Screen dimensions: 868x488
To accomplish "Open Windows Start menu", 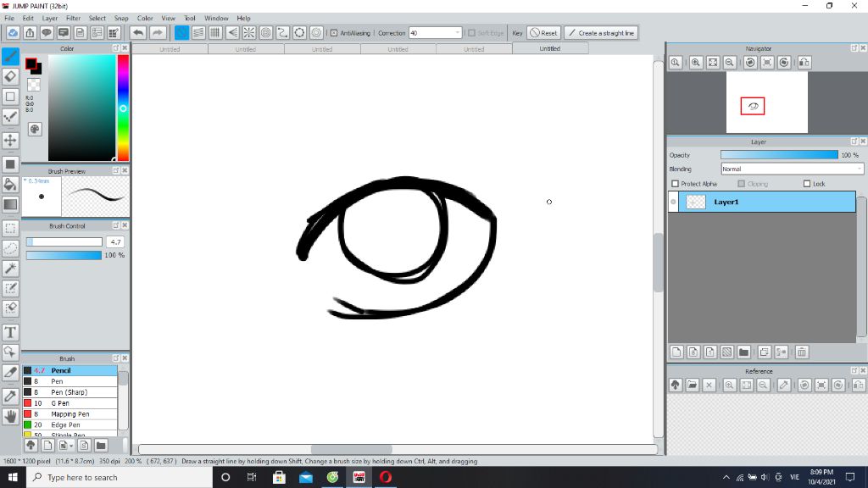I will click(x=13, y=478).
